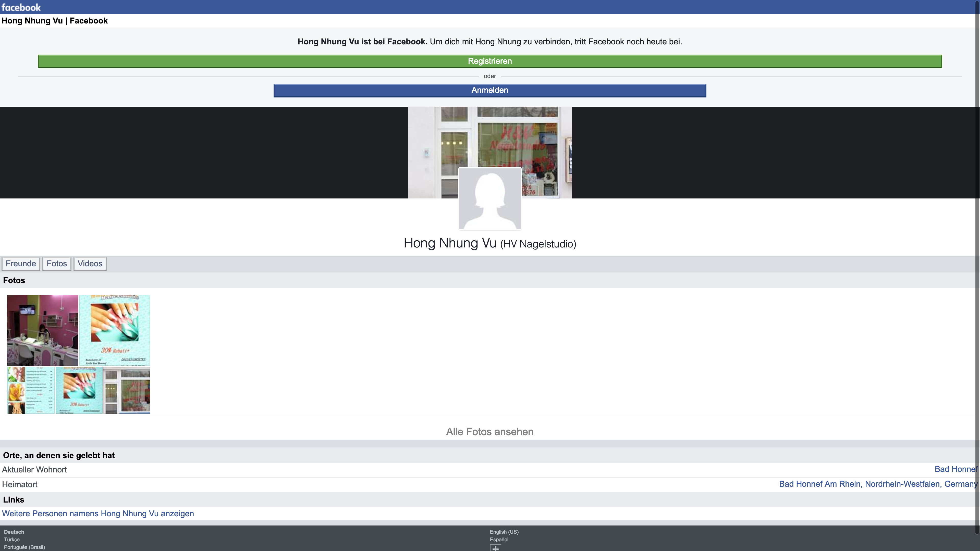Open the Fotos tab

coord(57,264)
